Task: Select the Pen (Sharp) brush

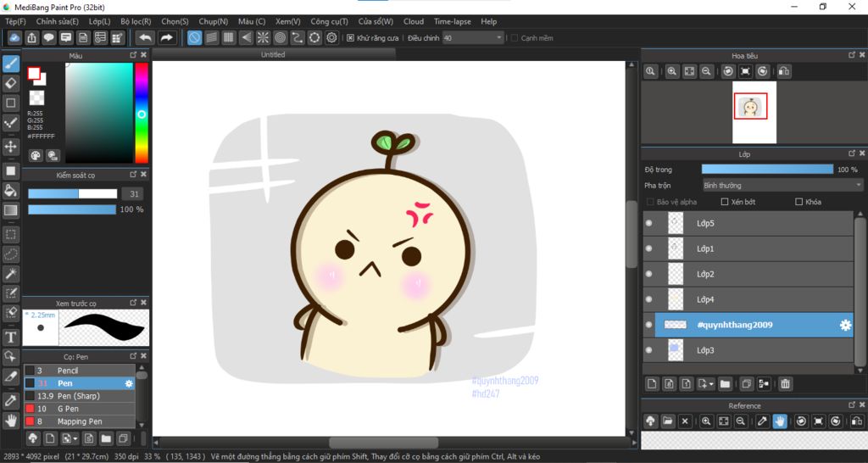Action: point(79,396)
